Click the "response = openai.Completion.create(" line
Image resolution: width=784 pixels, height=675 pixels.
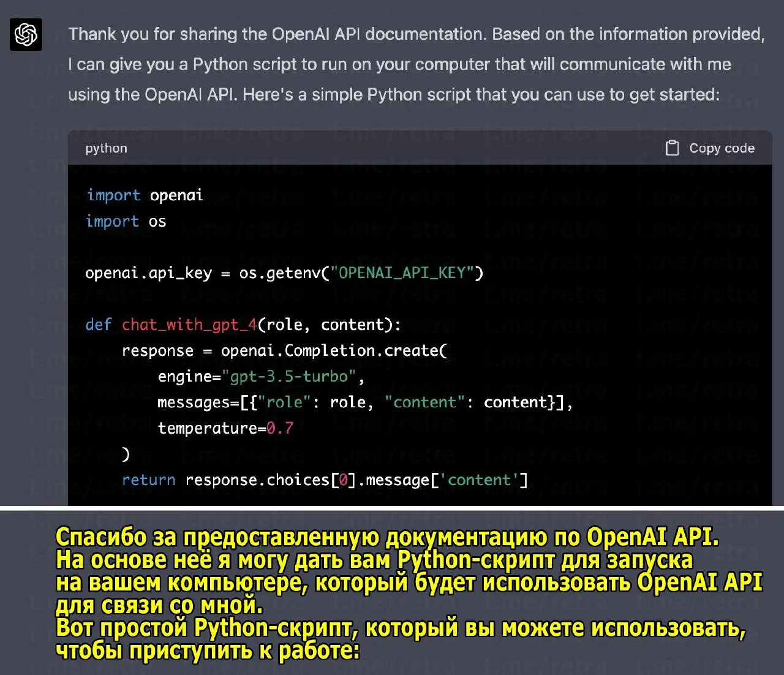284,351
